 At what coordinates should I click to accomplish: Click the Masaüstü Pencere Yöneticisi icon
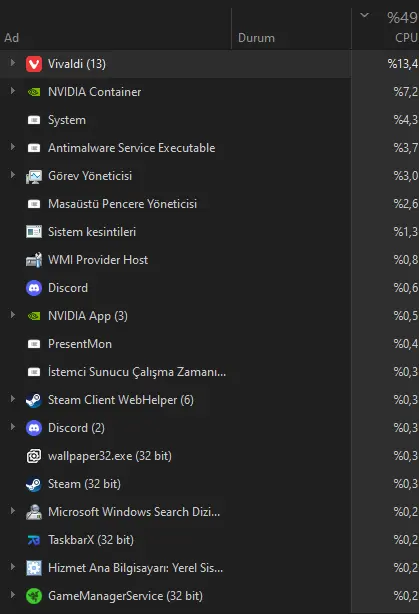tap(34, 204)
